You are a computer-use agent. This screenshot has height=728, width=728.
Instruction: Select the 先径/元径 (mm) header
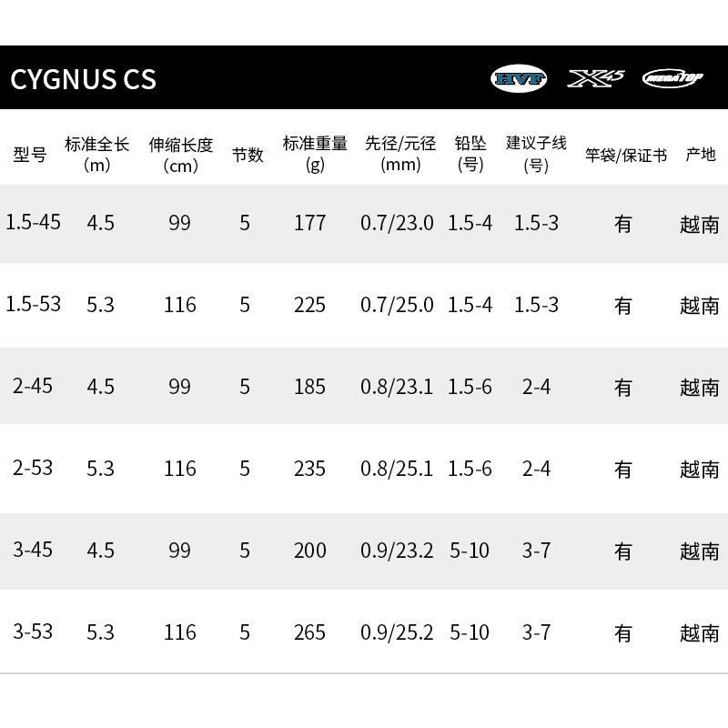400,154
